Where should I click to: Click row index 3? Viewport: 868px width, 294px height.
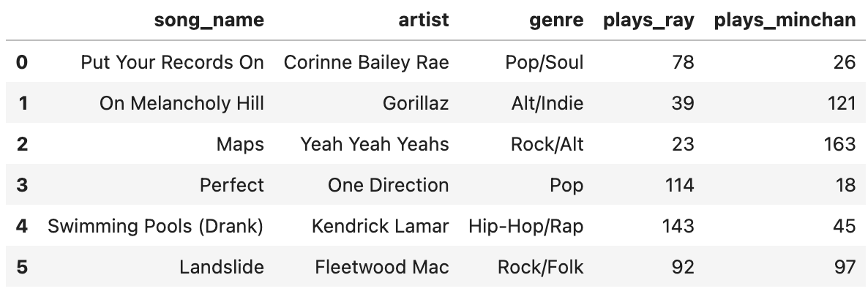(x=22, y=185)
